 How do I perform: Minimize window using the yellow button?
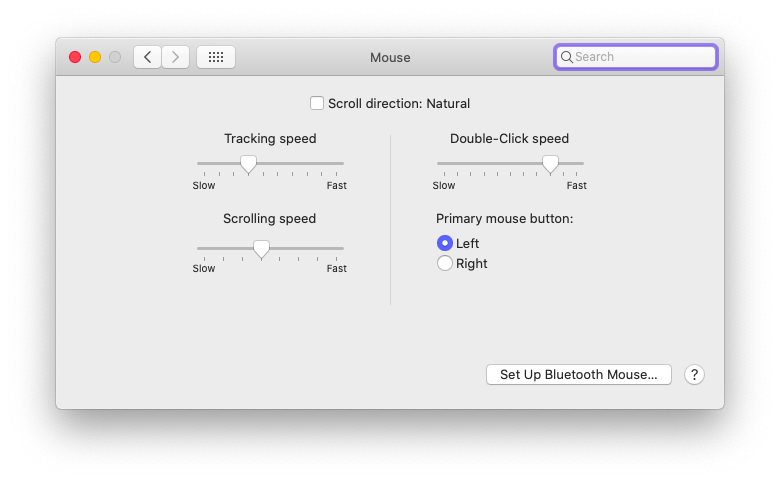point(95,57)
